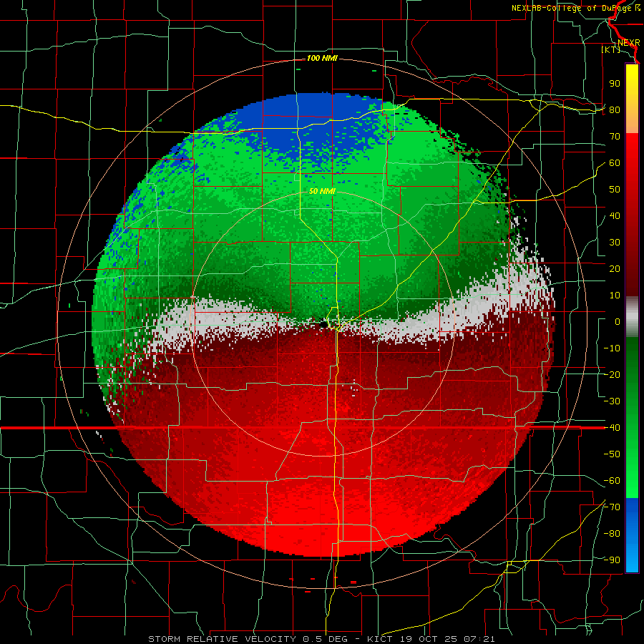This screenshot has height=644, width=644.
Task: Click the 60 value on velocity scale
Action: pos(615,162)
